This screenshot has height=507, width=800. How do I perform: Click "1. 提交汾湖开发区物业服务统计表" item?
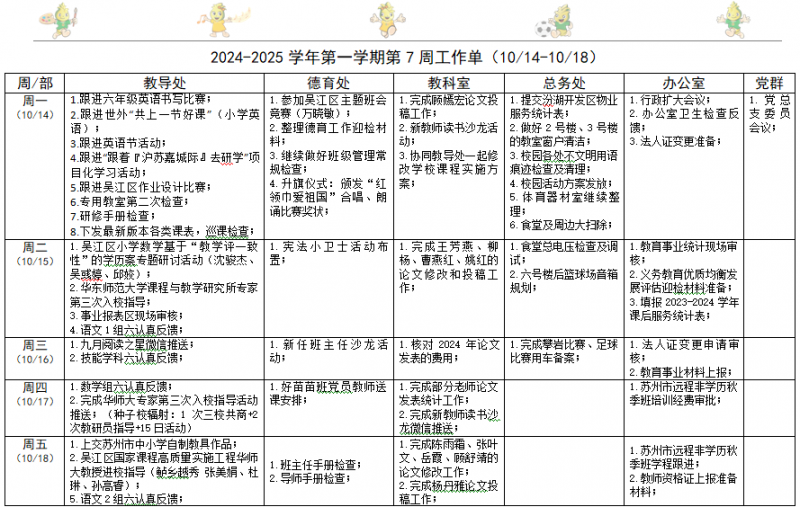click(564, 107)
